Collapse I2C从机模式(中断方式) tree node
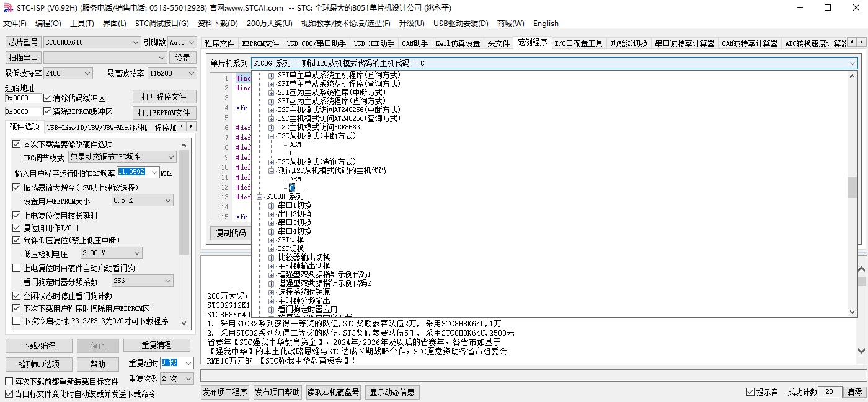This screenshot has height=402, width=868. [x=271, y=136]
